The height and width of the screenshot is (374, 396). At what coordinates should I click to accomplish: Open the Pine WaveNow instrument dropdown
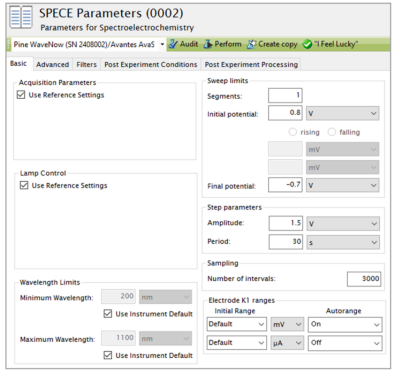click(x=162, y=44)
